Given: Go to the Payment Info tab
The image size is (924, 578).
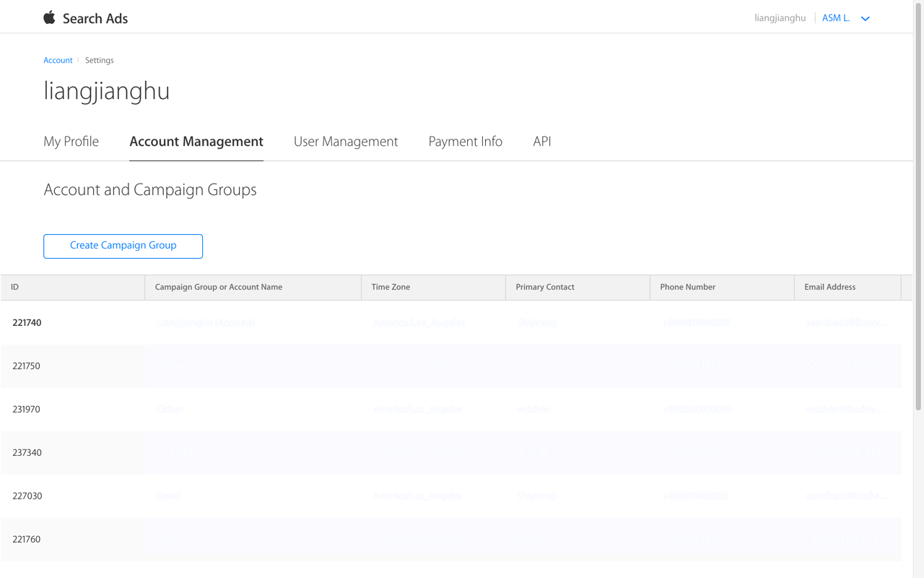Looking at the screenshot, I should (465, 142).
